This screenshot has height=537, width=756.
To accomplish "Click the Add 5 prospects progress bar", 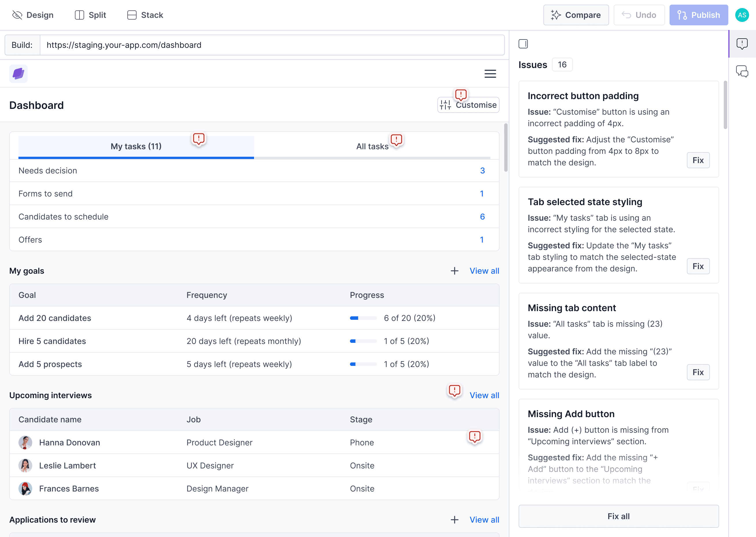I will point(363,364).
